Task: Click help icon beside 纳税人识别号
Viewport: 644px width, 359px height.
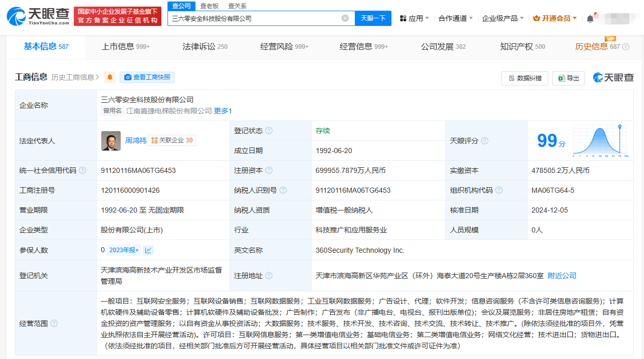Action: pyautogui.click(x=283, y=190)
